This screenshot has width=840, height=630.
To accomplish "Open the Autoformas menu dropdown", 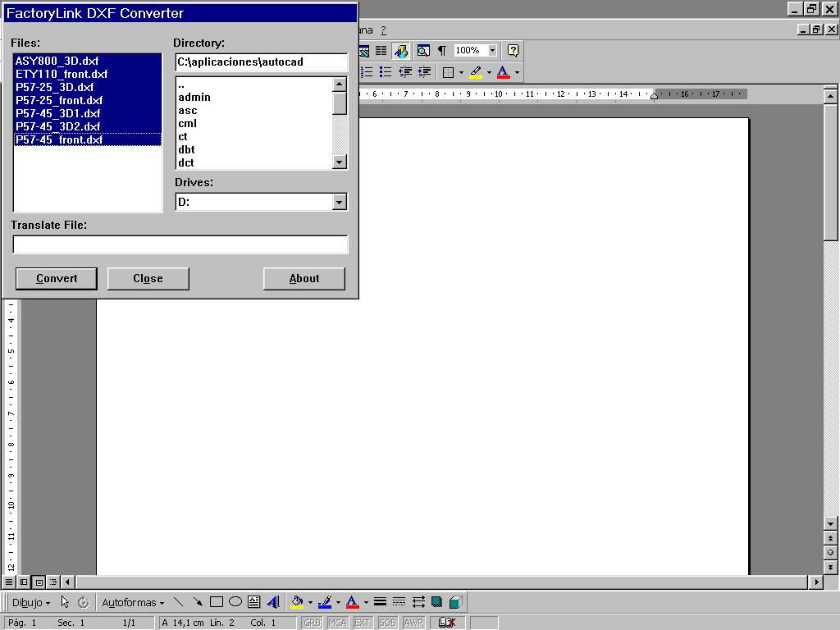I will [x=133, y=602].
